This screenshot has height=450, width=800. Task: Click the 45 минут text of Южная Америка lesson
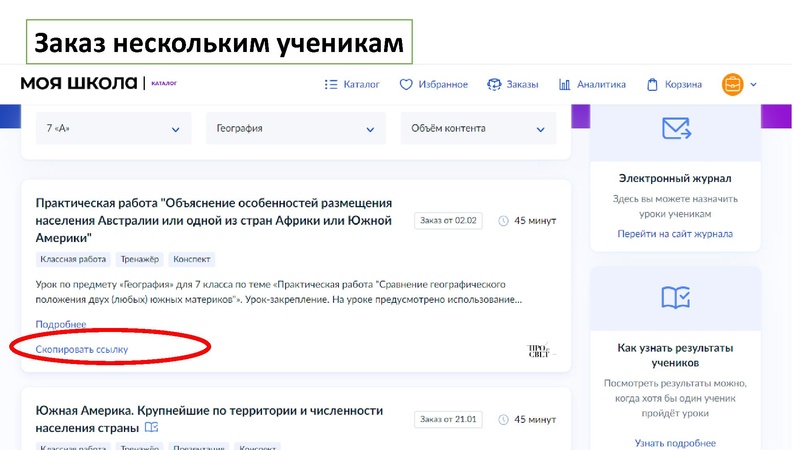pyautogui.click(x=535, y=419)
